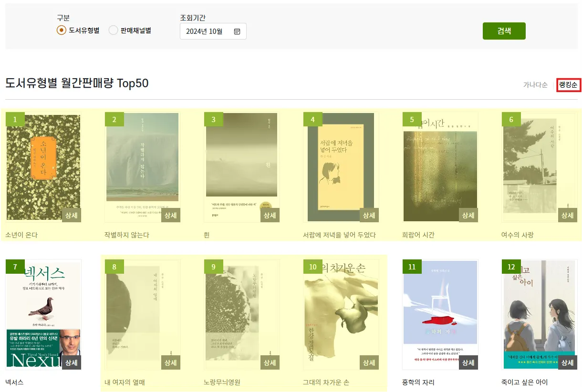Click the 죽이고 싶은 아이 book cover
Screen dimensions: 582x392
click(x=540, y=315)
